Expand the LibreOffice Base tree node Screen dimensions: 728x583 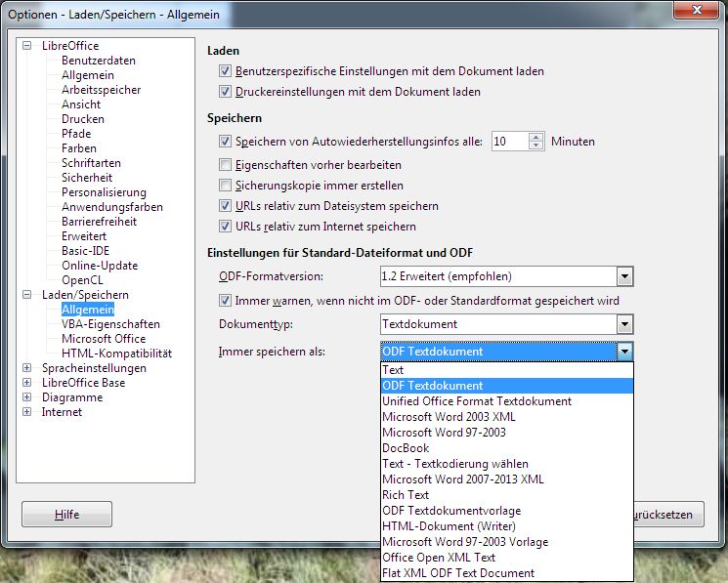coord(27,383)
